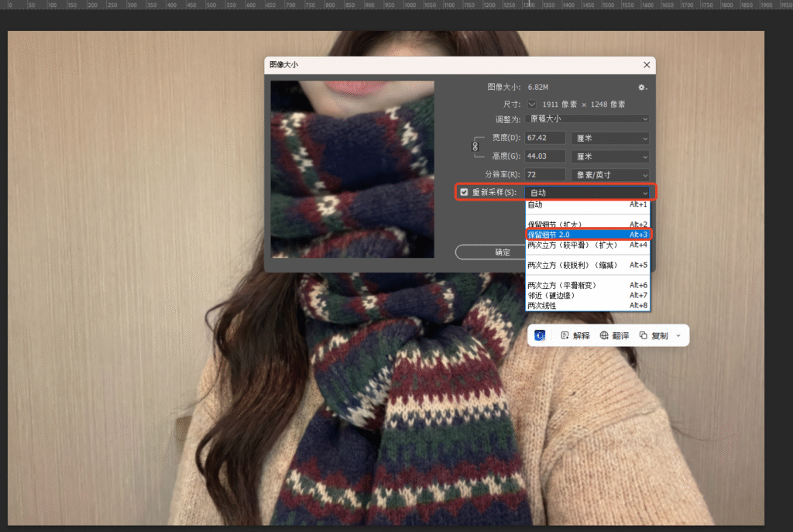
Task: Close the 图像大小 dialog
Action: pyautogui.click(x=647, y=65)
